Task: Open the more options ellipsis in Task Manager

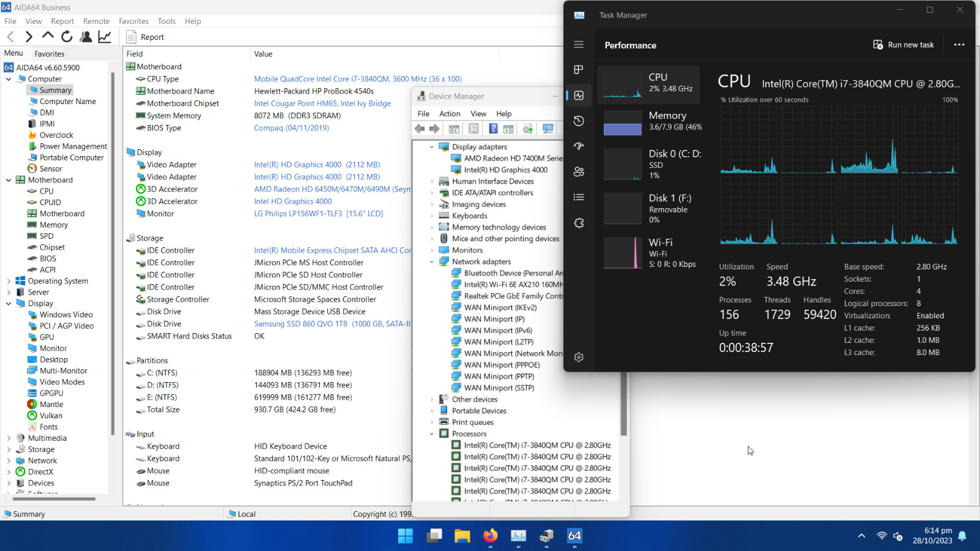Action: (959, 45)
